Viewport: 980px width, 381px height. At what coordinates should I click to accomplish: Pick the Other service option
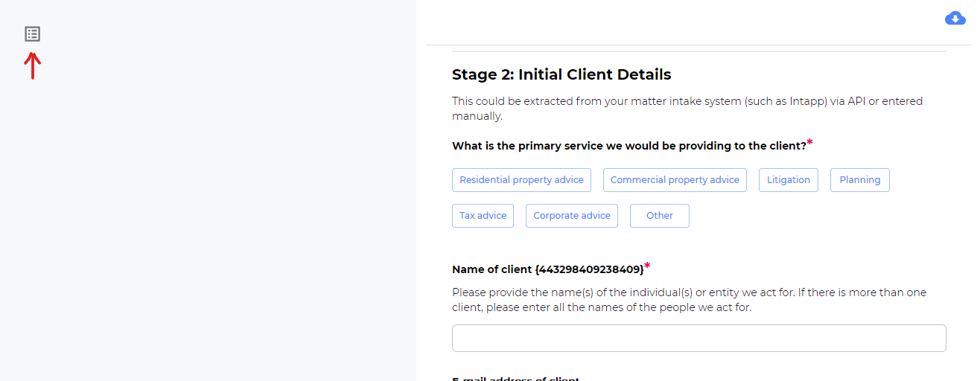pos(659,216)
